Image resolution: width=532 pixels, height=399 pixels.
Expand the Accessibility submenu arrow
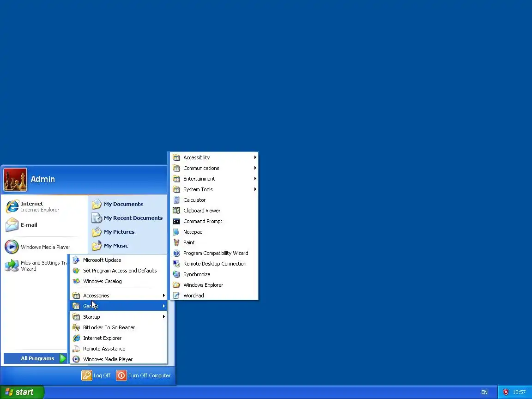255,157
